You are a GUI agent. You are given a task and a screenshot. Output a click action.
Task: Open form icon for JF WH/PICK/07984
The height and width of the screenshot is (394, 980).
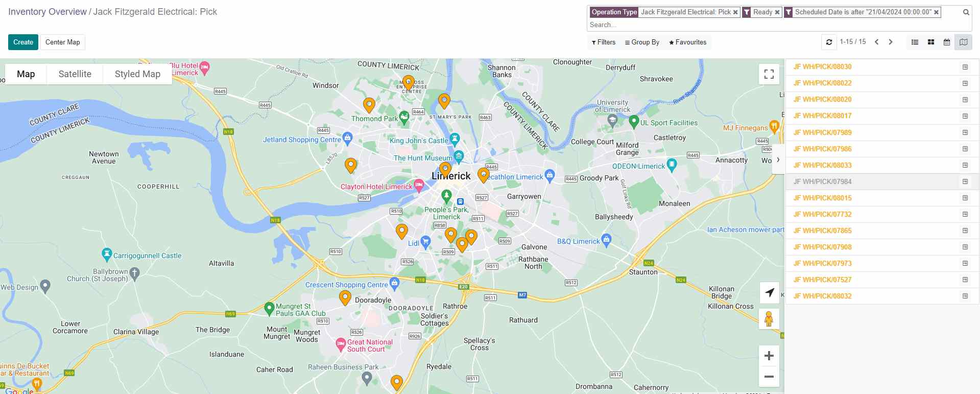(x=965, y=181)
